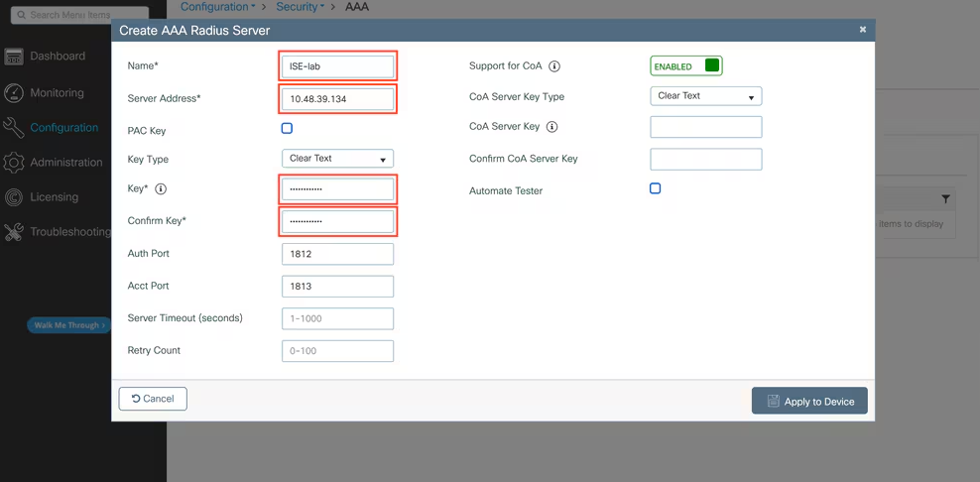Click the Confirm Key field
This screenshot has height=482, width=980.
(337, 221)
